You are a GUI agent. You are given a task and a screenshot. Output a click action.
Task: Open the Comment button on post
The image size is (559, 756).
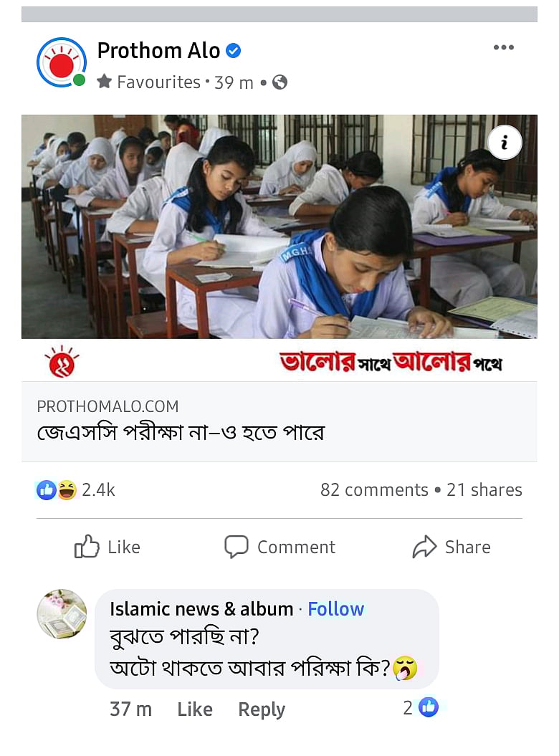click(x=279, y=547)
